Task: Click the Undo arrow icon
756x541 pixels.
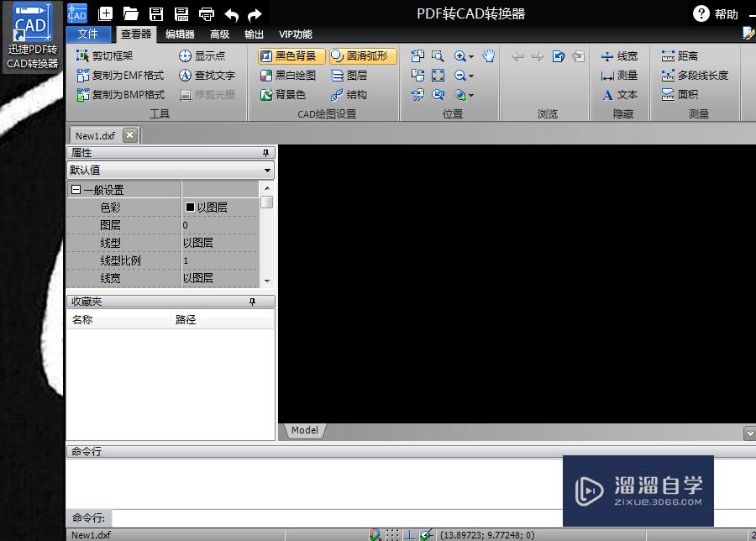Action: tap(231, 14)
